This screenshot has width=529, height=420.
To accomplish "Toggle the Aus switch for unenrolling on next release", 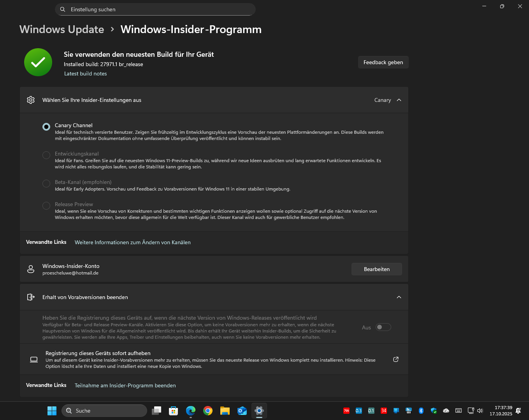I will 383,327.
